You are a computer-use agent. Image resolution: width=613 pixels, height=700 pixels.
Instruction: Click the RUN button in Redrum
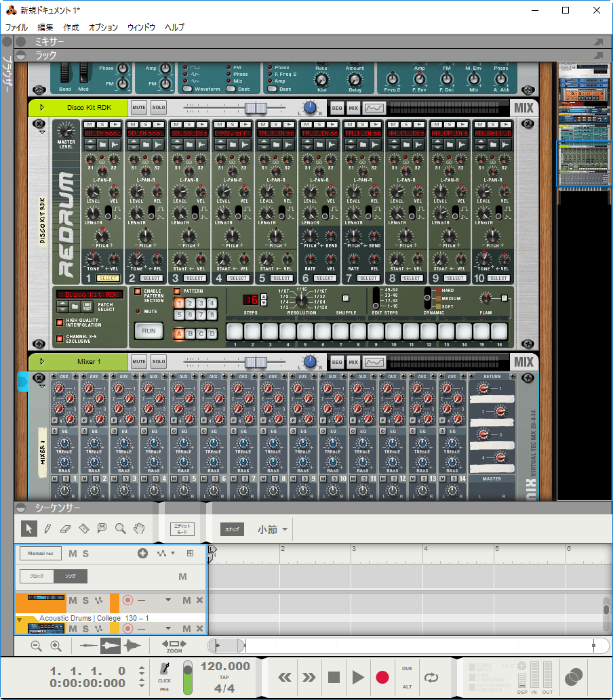[149, 331]
